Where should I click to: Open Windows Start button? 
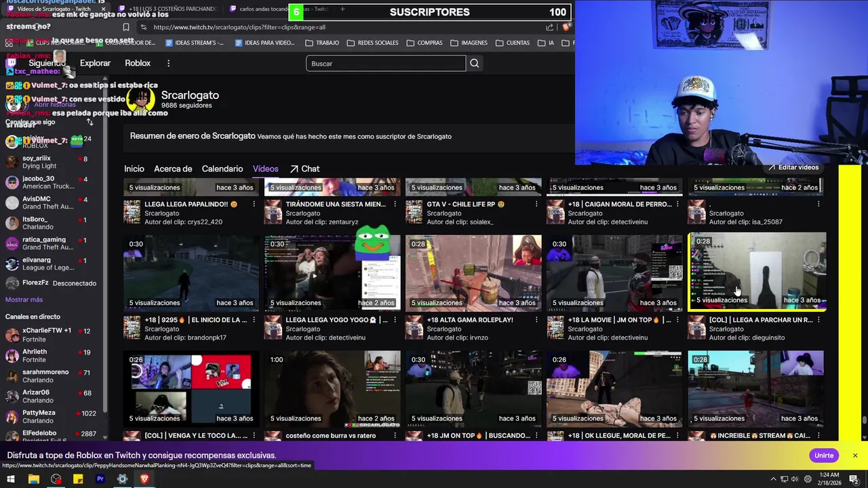click(x=11, y=479)
